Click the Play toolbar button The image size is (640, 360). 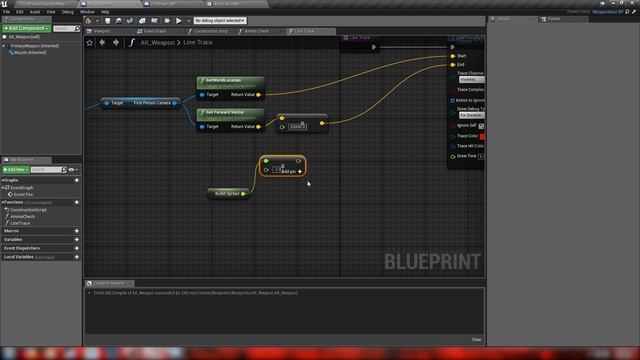click(x=179, y=20)
